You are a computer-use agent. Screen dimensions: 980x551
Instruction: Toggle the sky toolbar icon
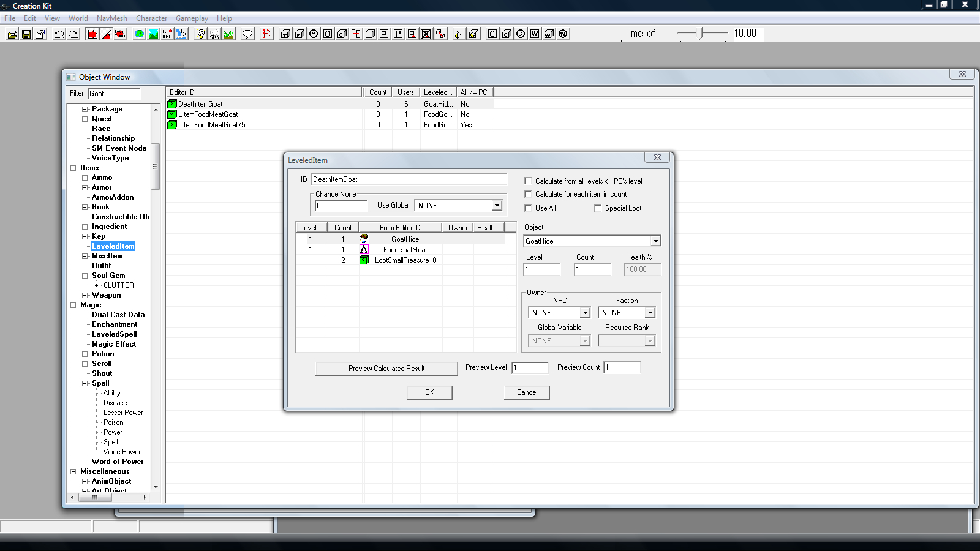click(214, 34)
